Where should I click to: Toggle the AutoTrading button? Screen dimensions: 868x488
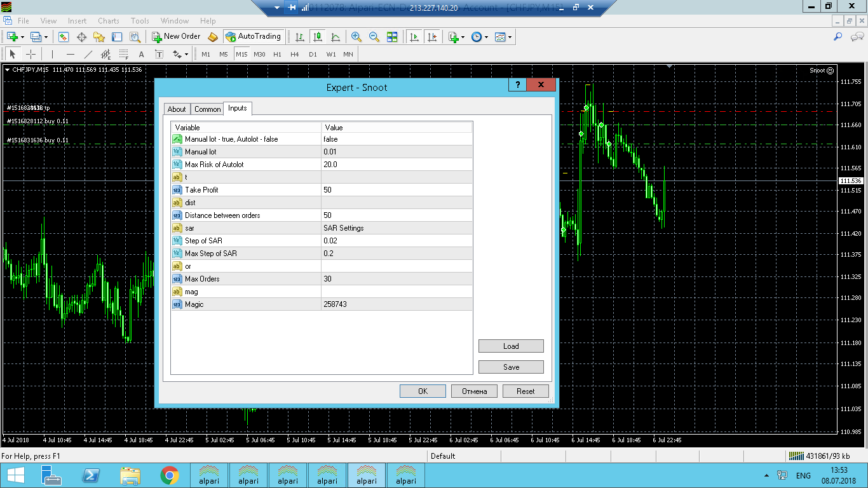point(254,37)
